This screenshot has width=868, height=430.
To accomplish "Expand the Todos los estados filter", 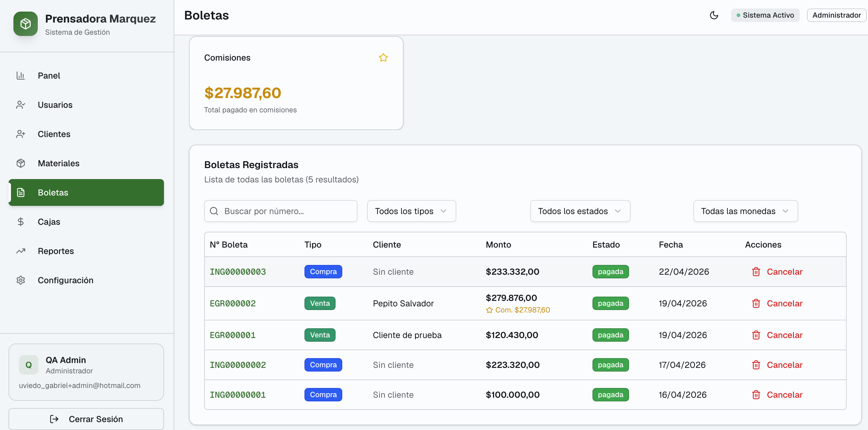I will [580, 211].
